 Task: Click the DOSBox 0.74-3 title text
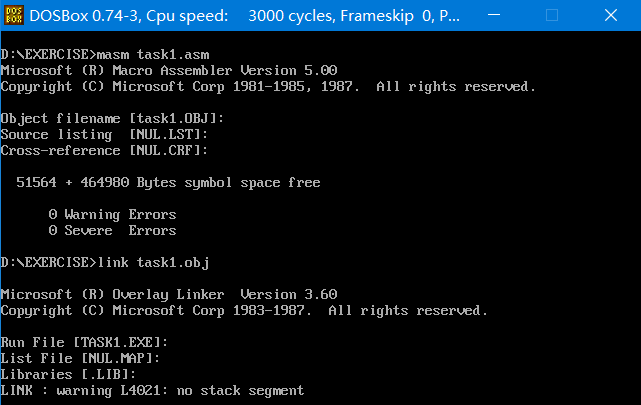click(x=86, y=16)
